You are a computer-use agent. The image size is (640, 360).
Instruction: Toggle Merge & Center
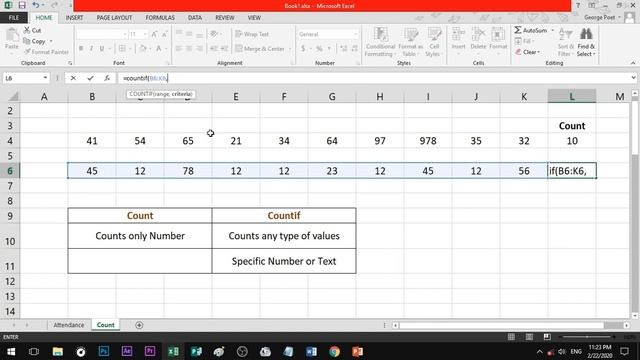coord(260,49)
